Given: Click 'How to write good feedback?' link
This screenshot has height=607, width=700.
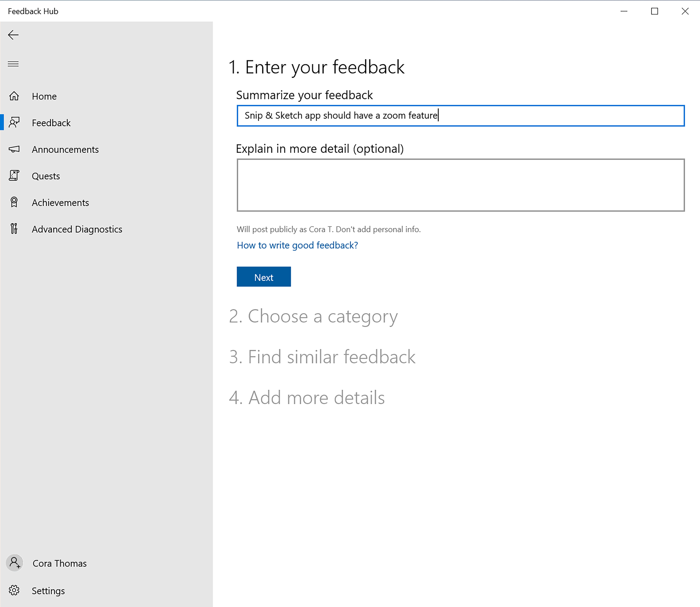Looking at the screenshot, I should coord(297,245).
